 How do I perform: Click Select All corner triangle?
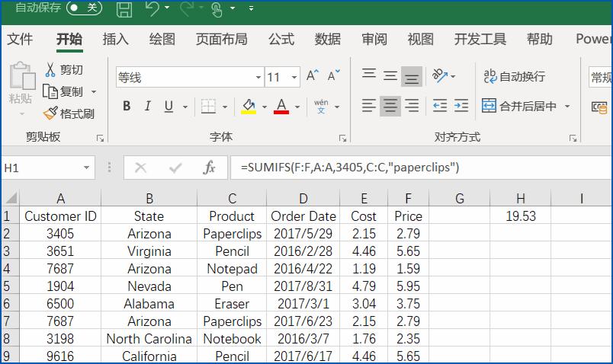pos(10,198)
